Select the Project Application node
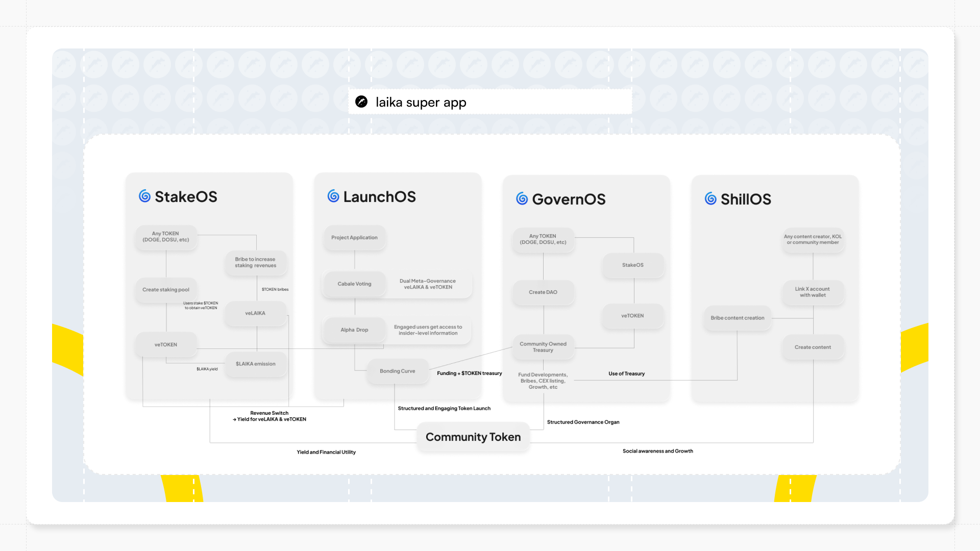Image resolution: width=980 pixels, height=551 pixels. (354, 238)
